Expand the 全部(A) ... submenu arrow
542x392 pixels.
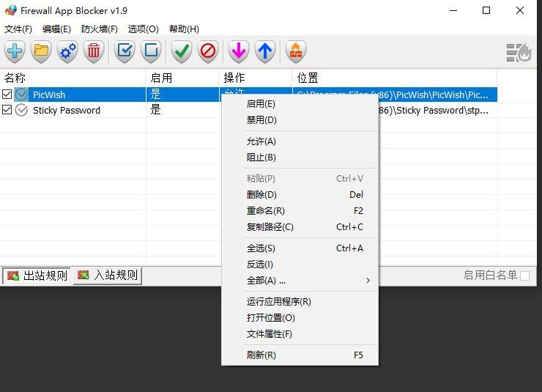pyautogui.click(x=368, y=281)
